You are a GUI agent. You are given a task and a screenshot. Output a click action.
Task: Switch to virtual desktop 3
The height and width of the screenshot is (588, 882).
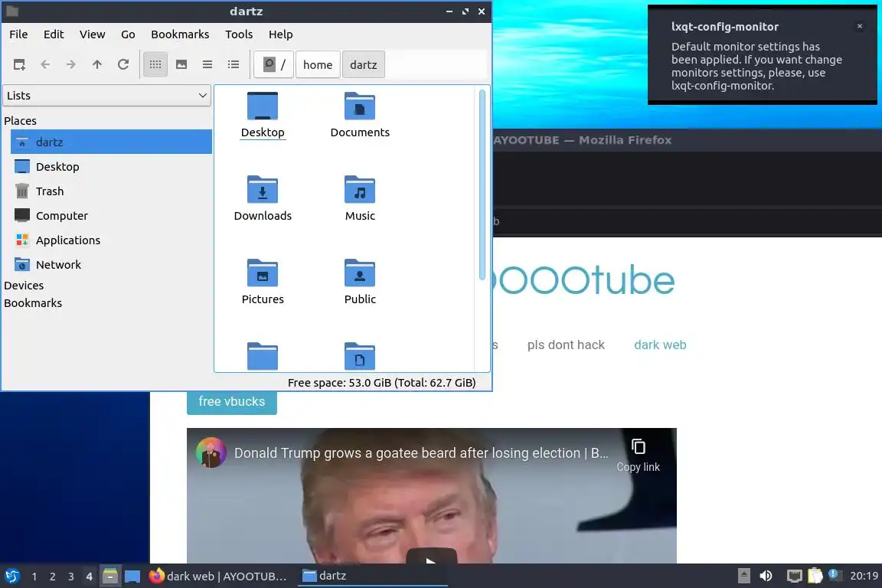[x=71, y=577]
